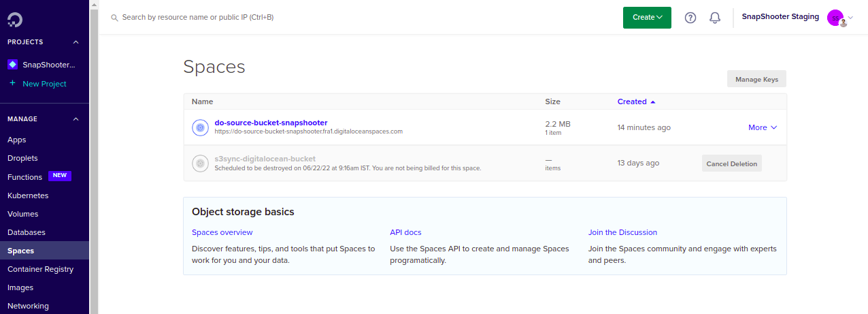Screen dimensions: 868x314
Task: Click the SnapShooter project icon in sidebar
Action: (12, 65)
